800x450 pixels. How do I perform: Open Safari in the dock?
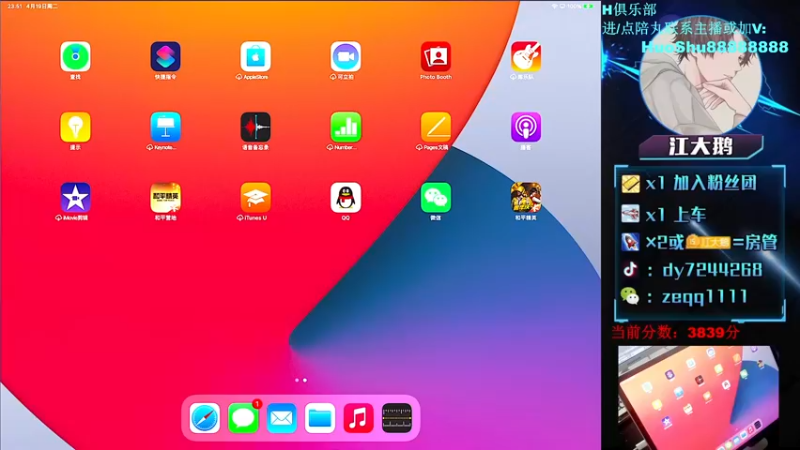tap(205, 418)
